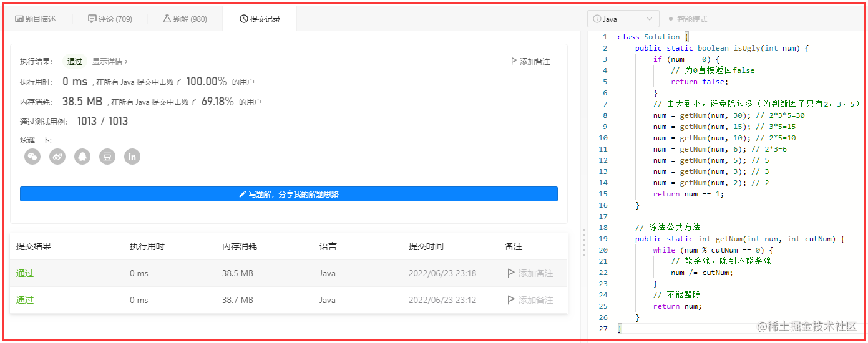Click the 内存消耗 column header

point(240,246)
